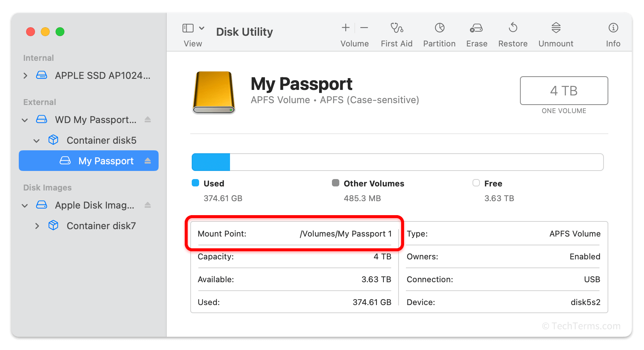Click the APPLE SSD drive icon
This screenshot has height=350, width=644.
(42, 75)
